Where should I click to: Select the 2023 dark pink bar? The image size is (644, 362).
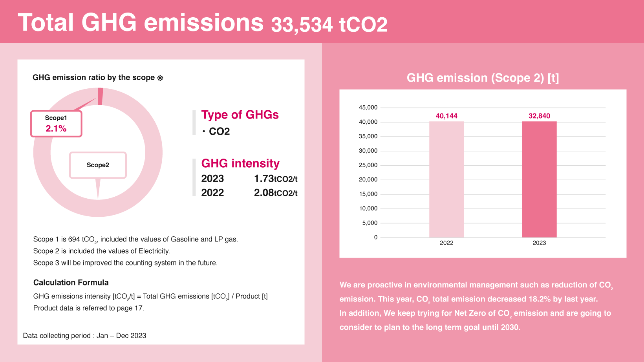click(539, 179)
